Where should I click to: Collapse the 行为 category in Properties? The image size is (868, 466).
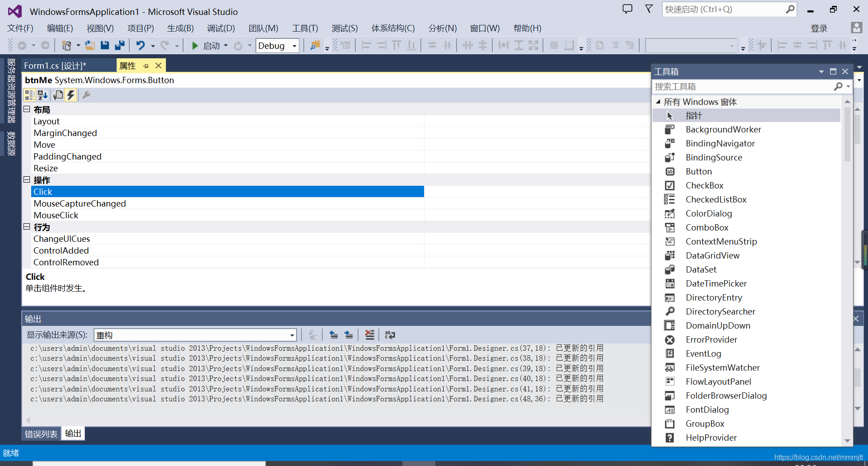coord(27,227)
